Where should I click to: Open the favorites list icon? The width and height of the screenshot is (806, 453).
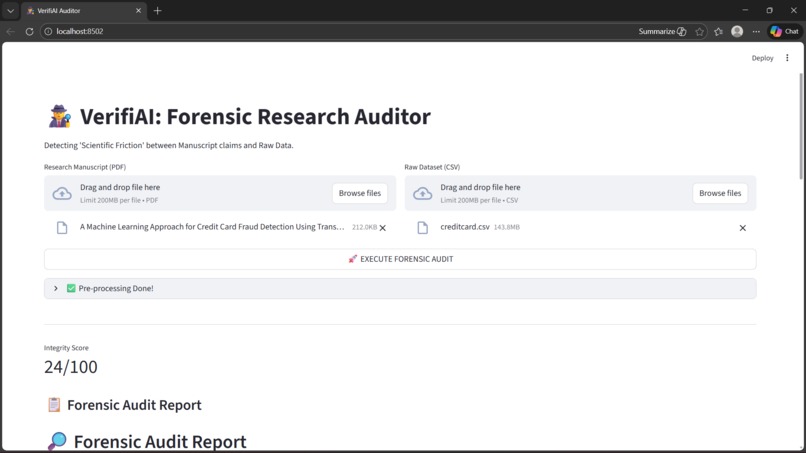coord(718,31)
